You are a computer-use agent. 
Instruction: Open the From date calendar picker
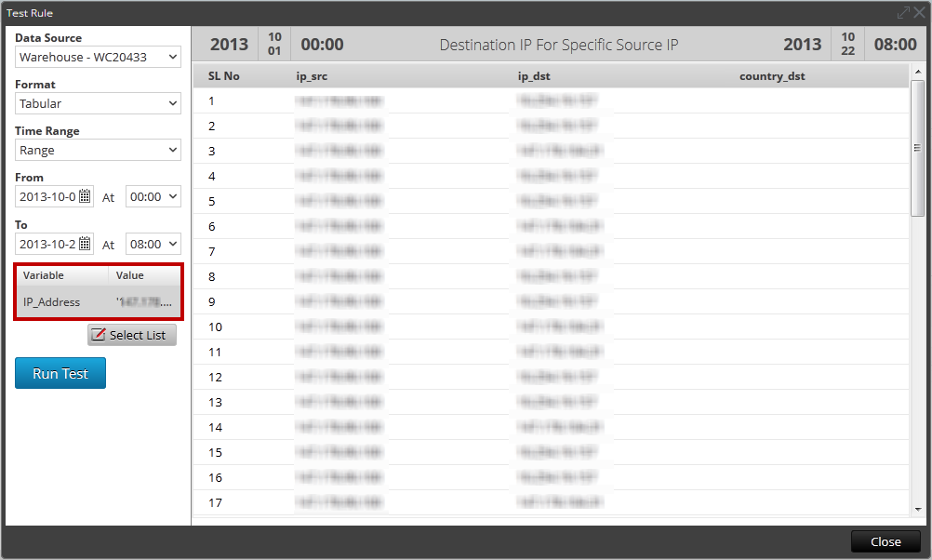[x=83, y=196]
